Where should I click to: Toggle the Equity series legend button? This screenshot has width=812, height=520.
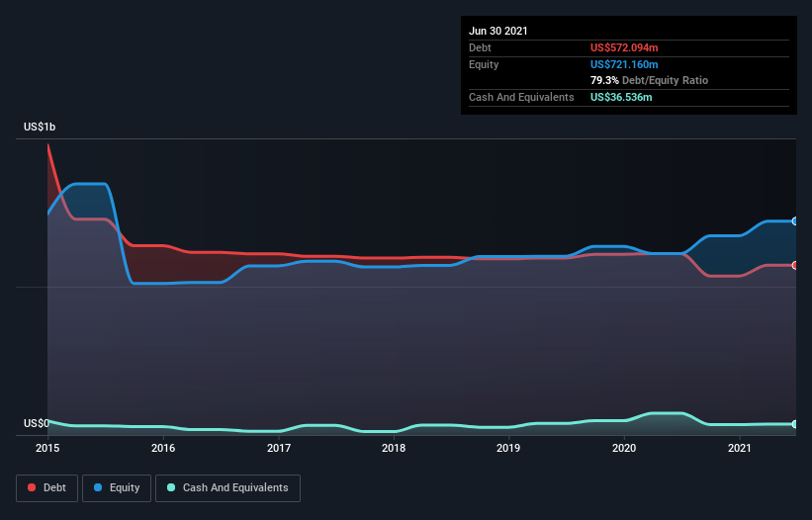(x=117, y=488)
